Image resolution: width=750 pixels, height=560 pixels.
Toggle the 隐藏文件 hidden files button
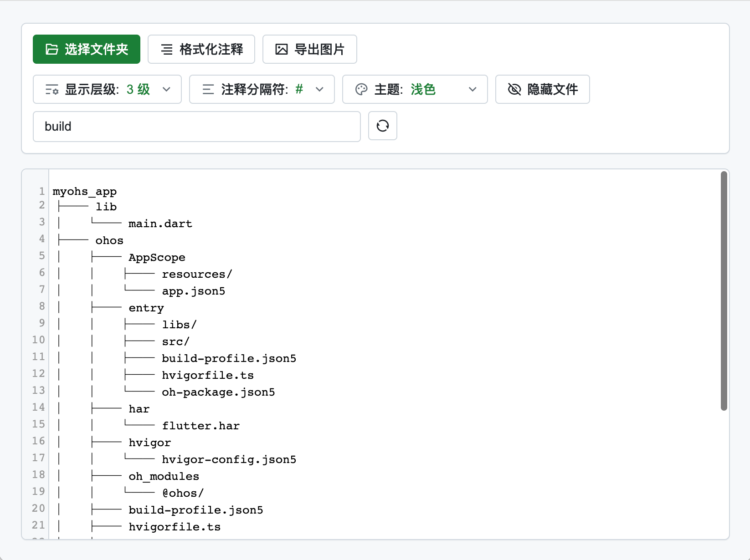pos(543,89)
